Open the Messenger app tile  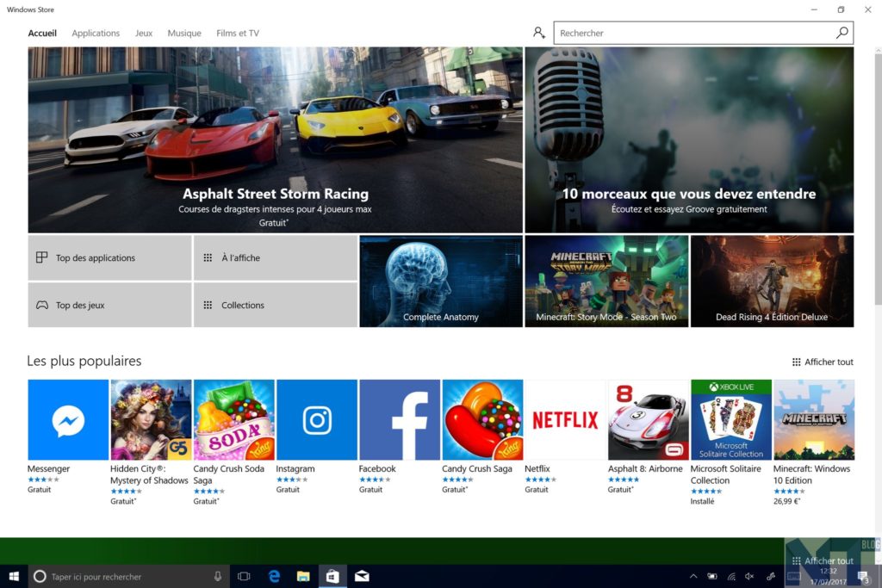(67, 420)
